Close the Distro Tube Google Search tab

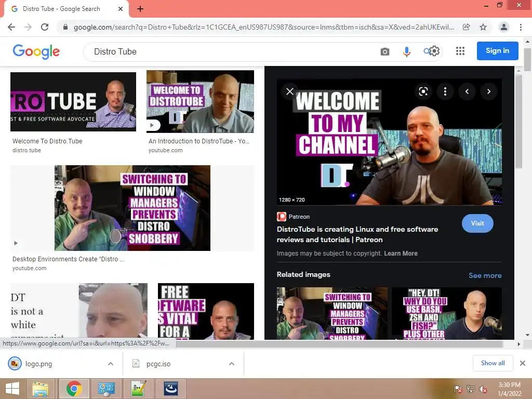[121, 9]
